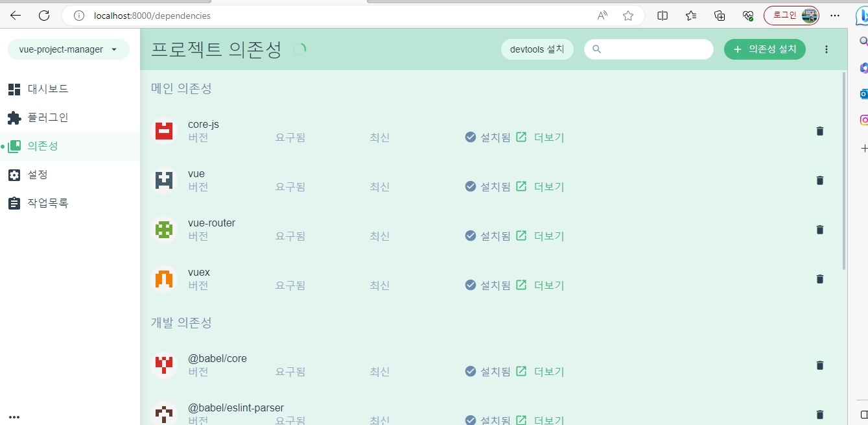Open the 더보기 link for @babel/core
The height and width of the screenshot is (425, 868).
(x=540, y=372)
